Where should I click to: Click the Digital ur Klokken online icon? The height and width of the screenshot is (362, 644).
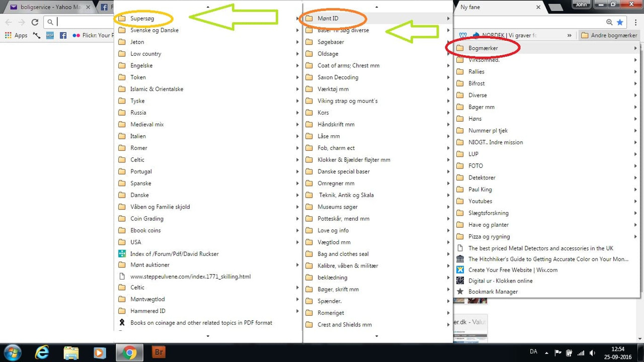[460, 281]
